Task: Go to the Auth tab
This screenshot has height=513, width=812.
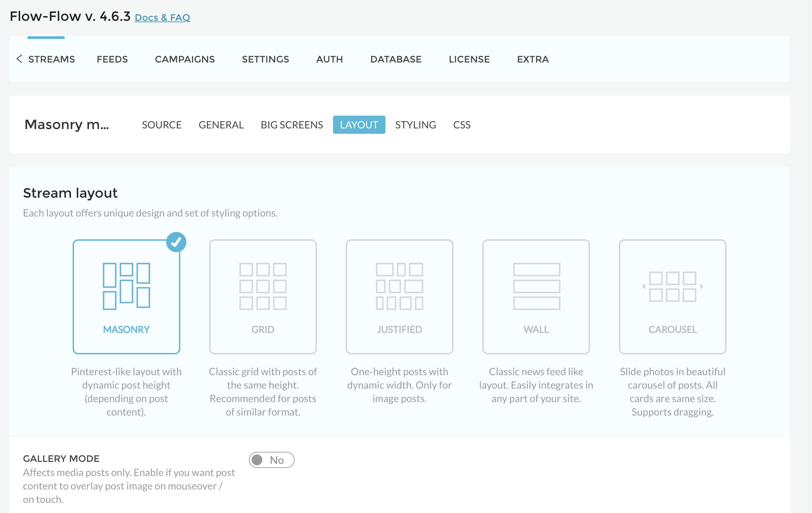Action: (329, 59)
